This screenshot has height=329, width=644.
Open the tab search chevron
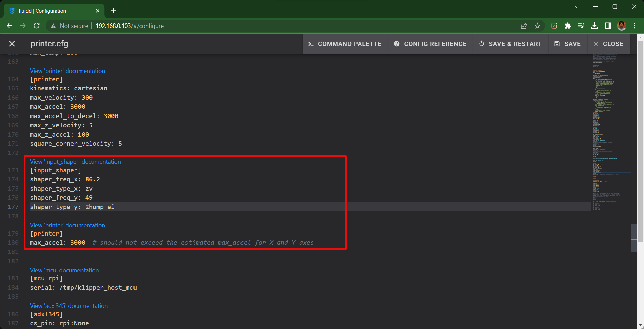click(577, 7)
